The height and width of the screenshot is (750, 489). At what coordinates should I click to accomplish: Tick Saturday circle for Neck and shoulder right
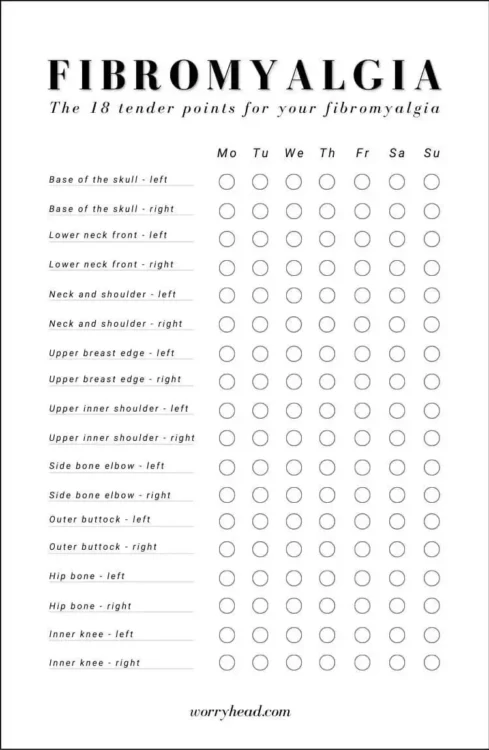pyautogui.click(x=397, y=325)
